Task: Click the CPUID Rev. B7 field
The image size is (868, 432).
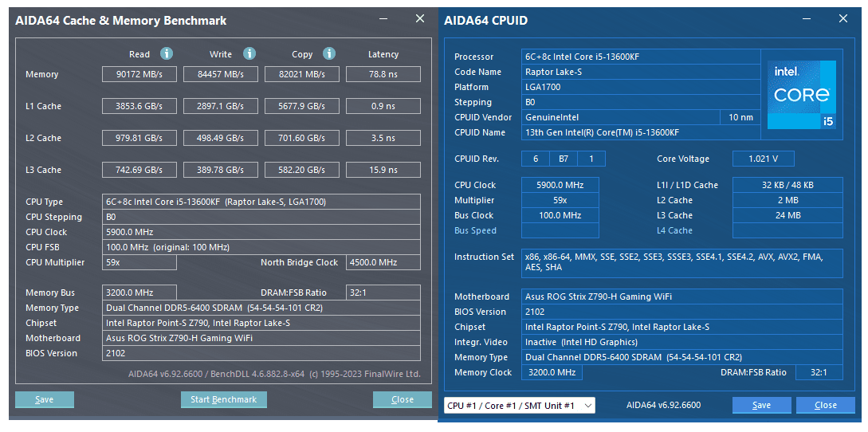Action: (x=564, y=159)
